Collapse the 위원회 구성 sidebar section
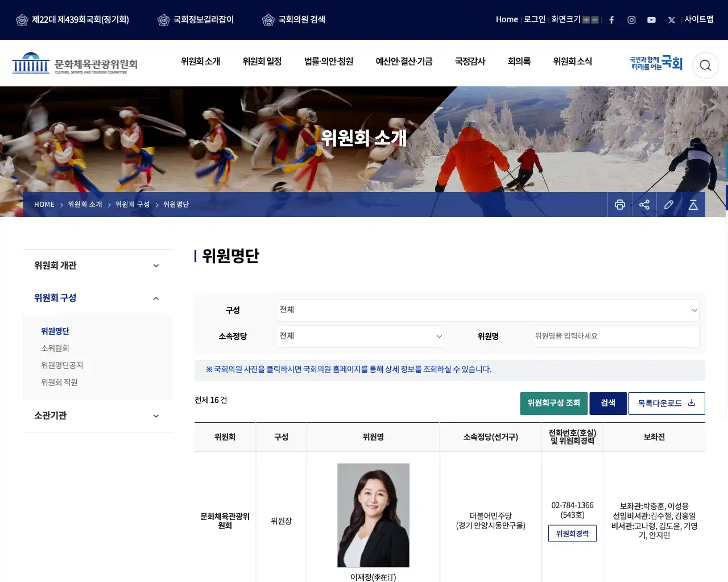Image resolution: width=728 pixels, height=582 pixels. (x=97, y=298)
